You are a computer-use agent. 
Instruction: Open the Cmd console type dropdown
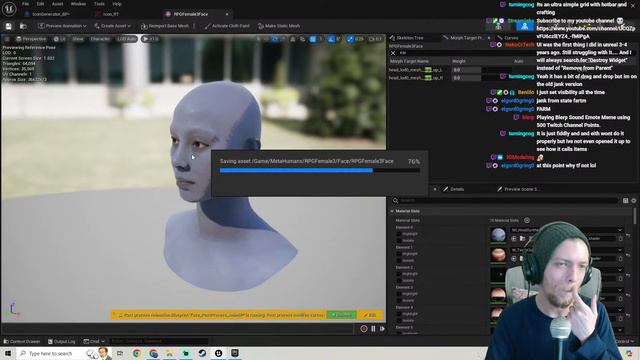coord(94,341)
